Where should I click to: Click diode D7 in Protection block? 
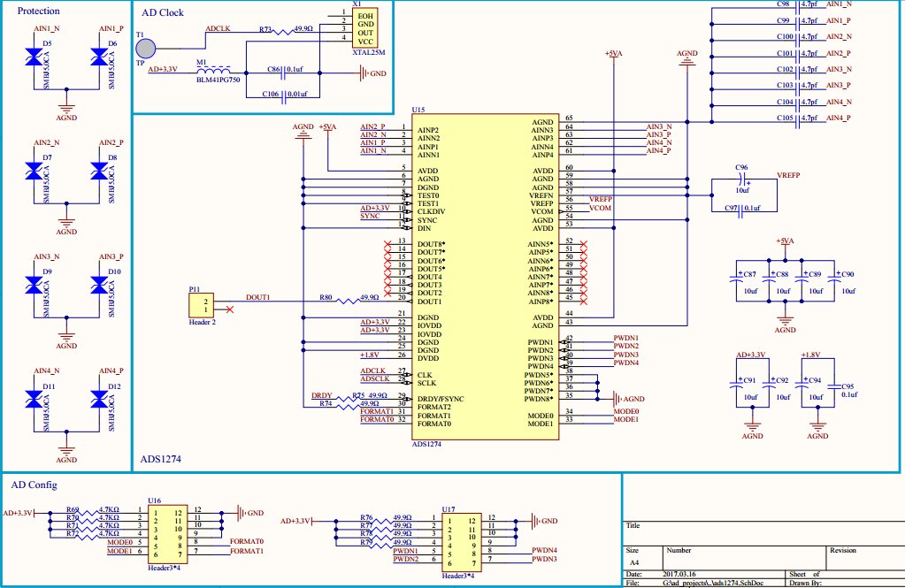[34, 172]
